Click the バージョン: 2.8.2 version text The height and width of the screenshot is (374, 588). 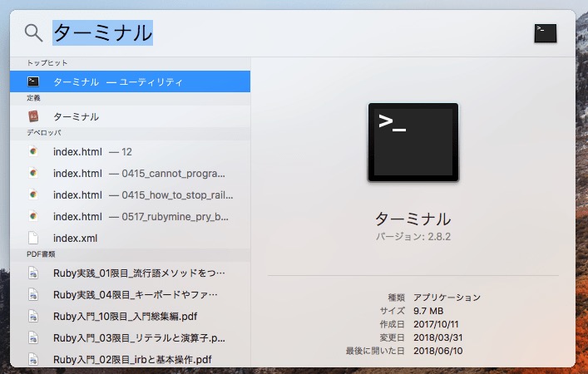[413, 237]
